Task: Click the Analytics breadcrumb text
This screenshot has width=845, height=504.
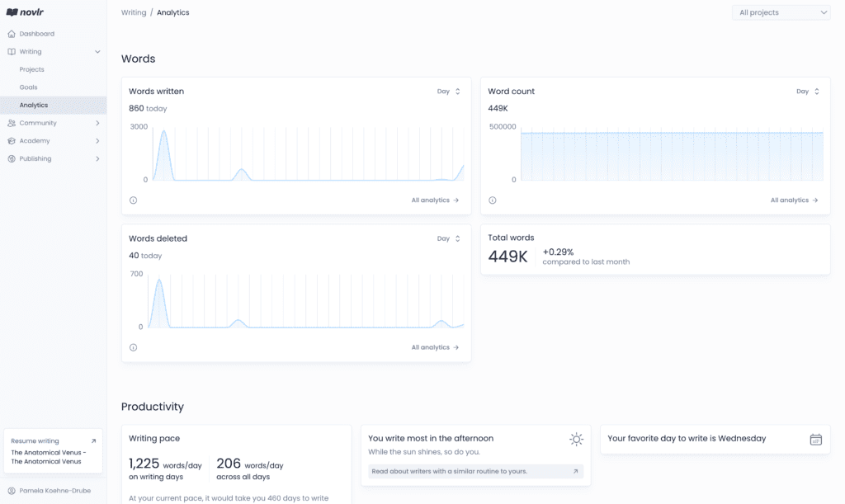Action: point(173,12)
